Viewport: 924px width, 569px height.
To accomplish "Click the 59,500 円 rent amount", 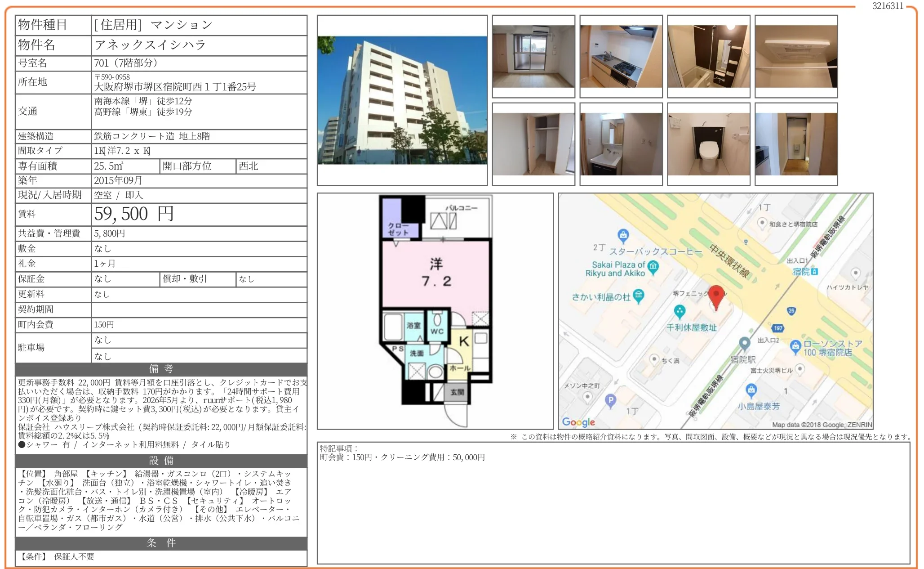I will pos(134,214).
